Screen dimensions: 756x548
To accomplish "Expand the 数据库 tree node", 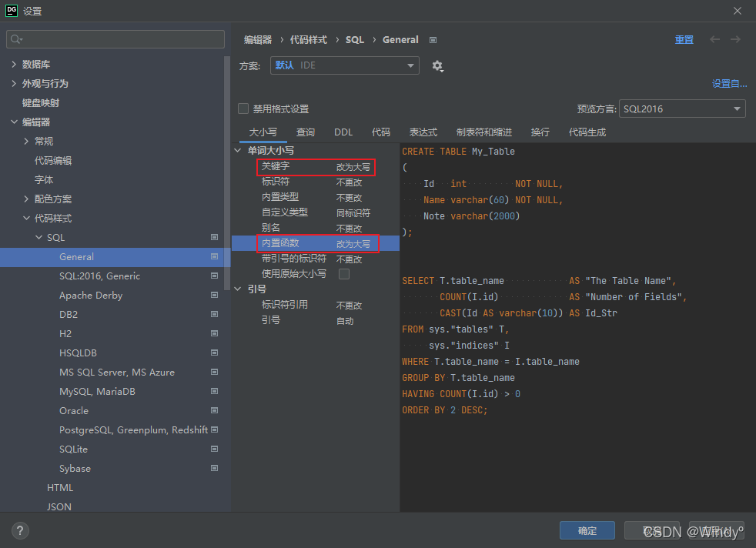I will pos(14,64).
